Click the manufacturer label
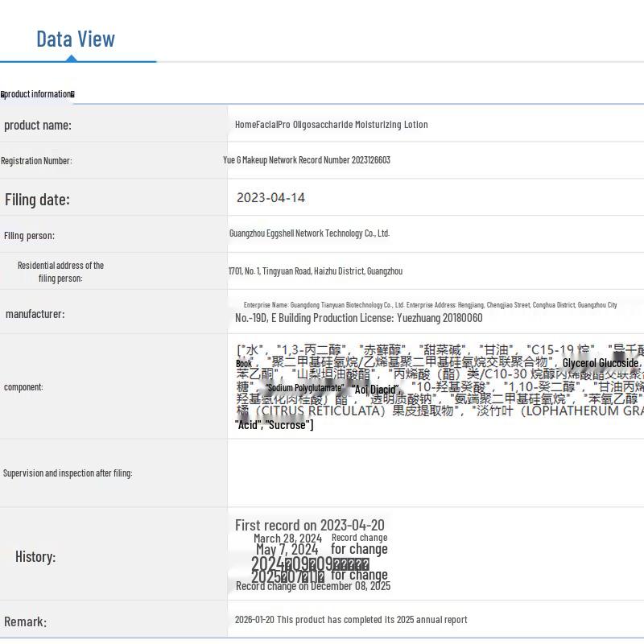Screen dimensions: 644x644 tap(35, 314)
